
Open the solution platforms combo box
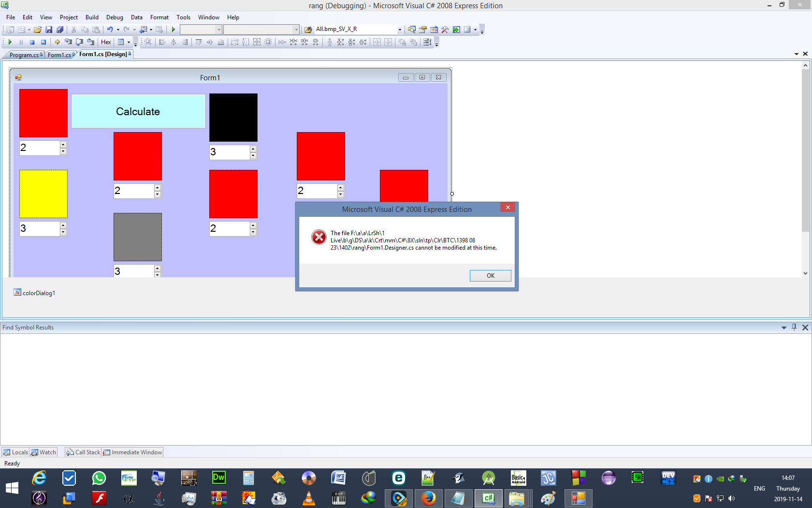tap(261, 30)
